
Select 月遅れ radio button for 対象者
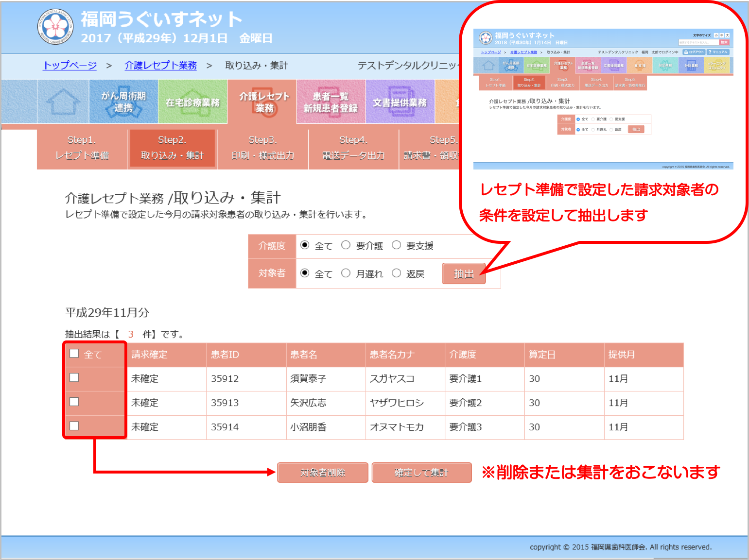[346, 273]
